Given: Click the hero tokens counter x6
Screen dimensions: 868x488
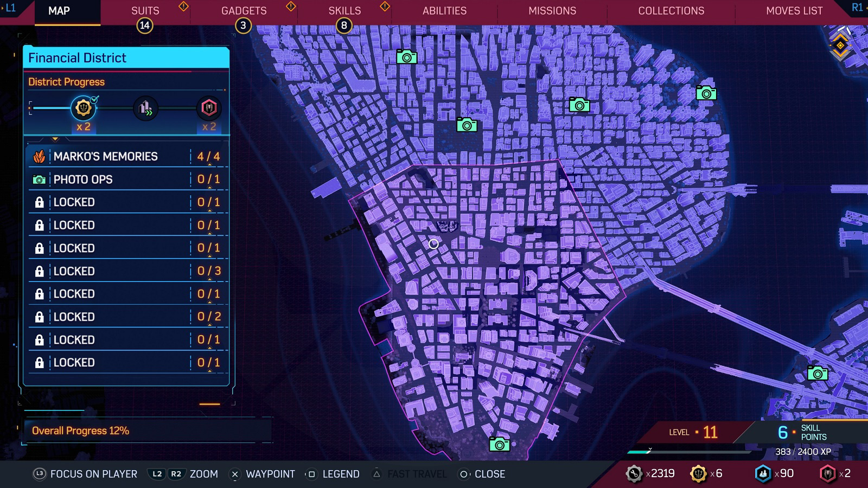Looking at the screenshot, I should [706, 473].
